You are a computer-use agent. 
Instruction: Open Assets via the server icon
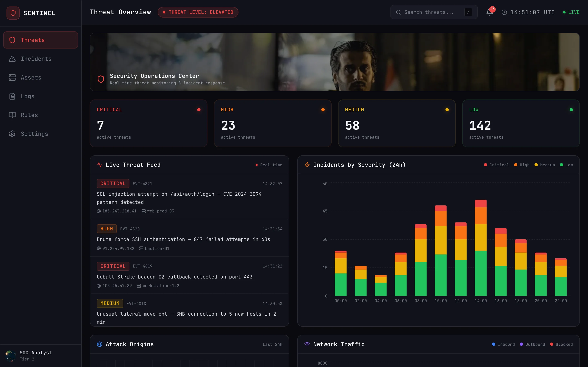click(12, 77)
